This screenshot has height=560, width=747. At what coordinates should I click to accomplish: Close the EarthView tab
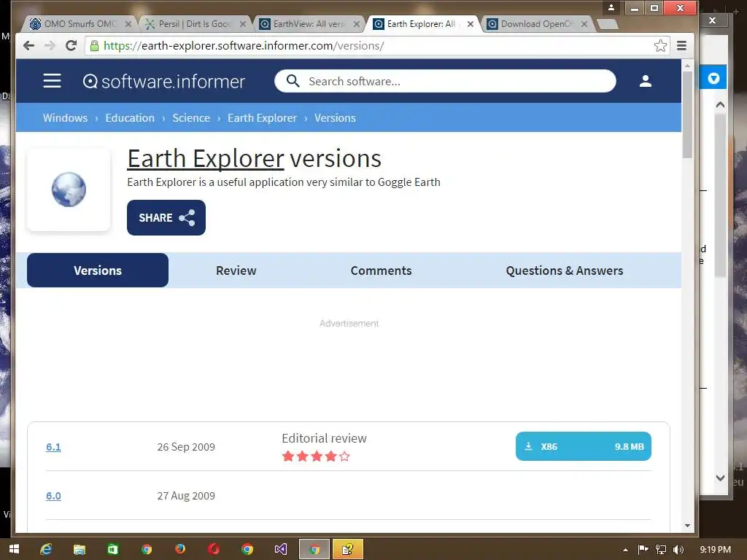pyautogui.click(x=356, y=24)
